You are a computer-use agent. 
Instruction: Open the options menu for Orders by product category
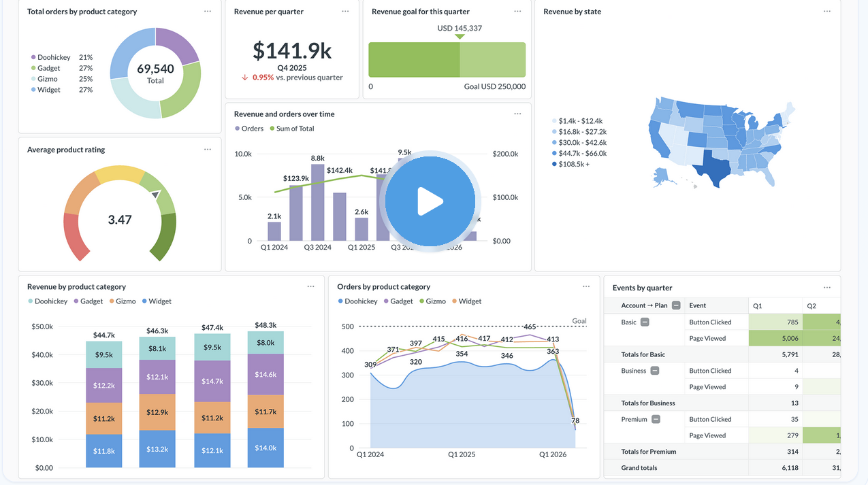tap(586, 286)
